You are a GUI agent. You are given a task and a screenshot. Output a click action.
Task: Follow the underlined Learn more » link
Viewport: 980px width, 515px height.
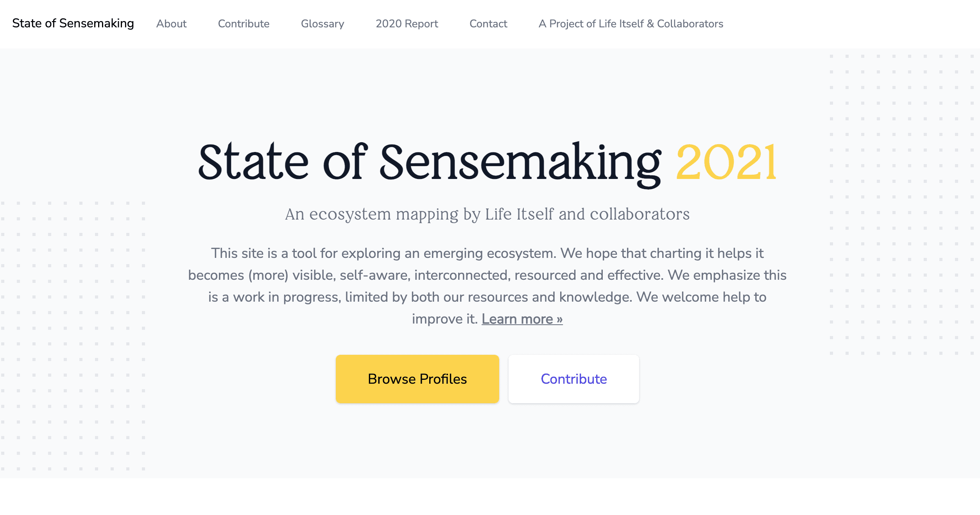click(x=522, y=319)
